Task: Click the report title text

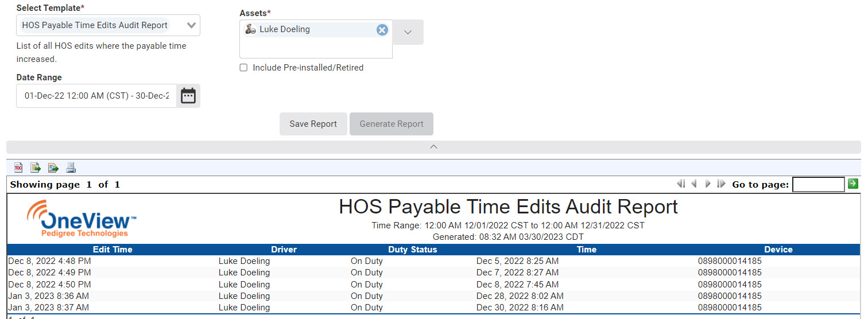Action: [x=508, y=207]
